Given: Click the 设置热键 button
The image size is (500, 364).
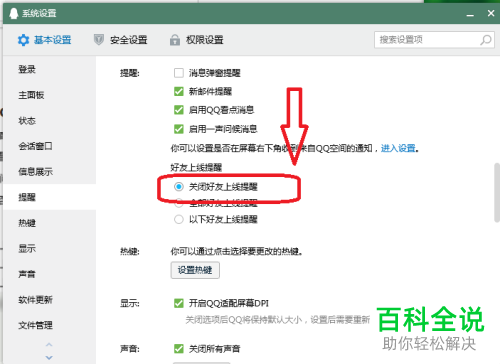Looking at the screenshot, I should (x=195, y=270).
